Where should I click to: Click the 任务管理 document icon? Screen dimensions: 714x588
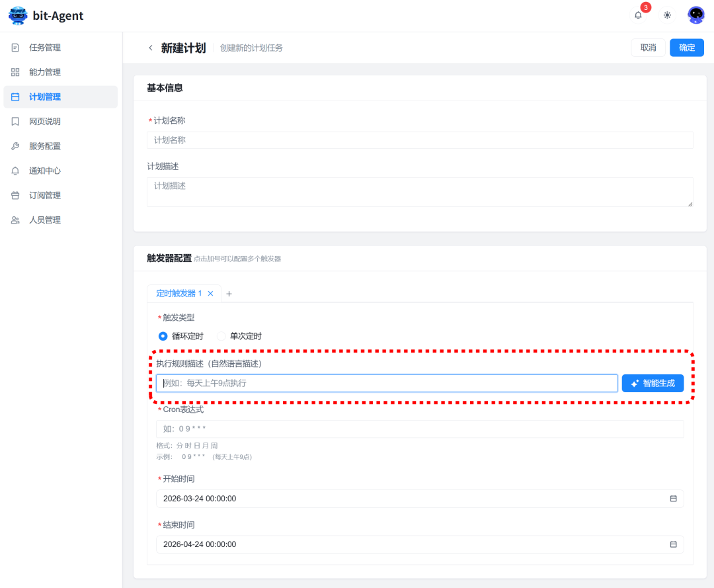(15, 48)
